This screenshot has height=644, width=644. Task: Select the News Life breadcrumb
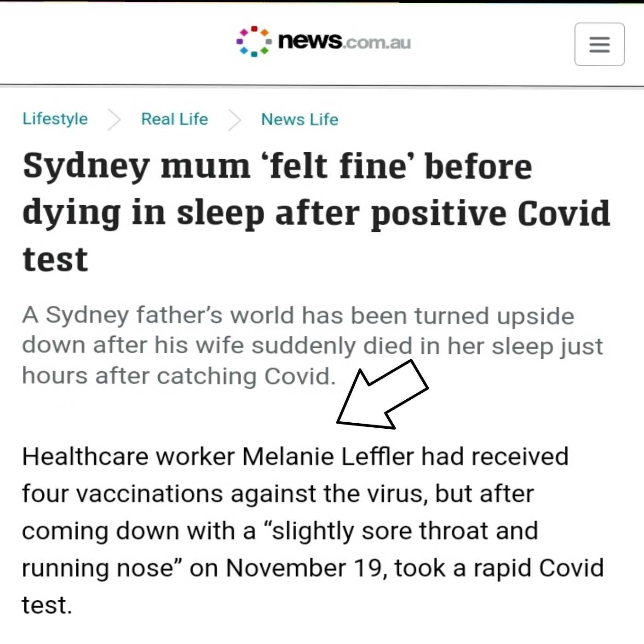[300, 120]
